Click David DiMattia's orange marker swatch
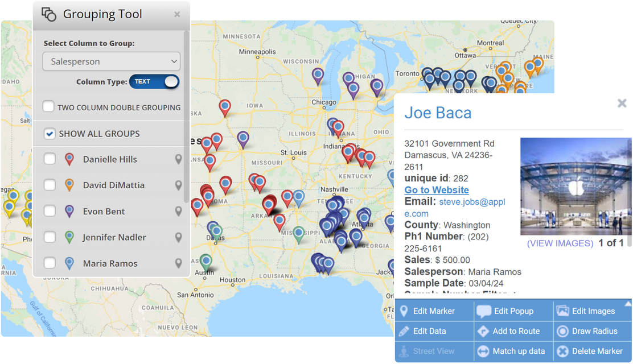Screen dimensions: 633x364 tap(69, 185)
